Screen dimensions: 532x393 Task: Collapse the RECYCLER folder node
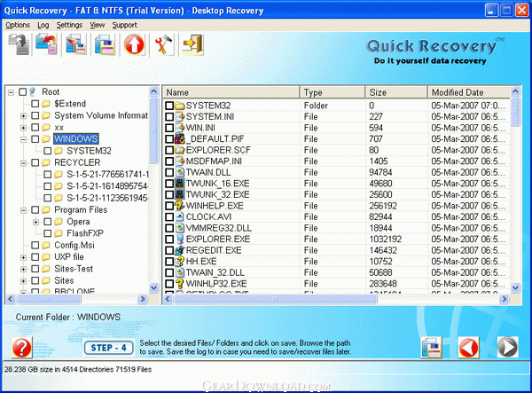(23, 163)
